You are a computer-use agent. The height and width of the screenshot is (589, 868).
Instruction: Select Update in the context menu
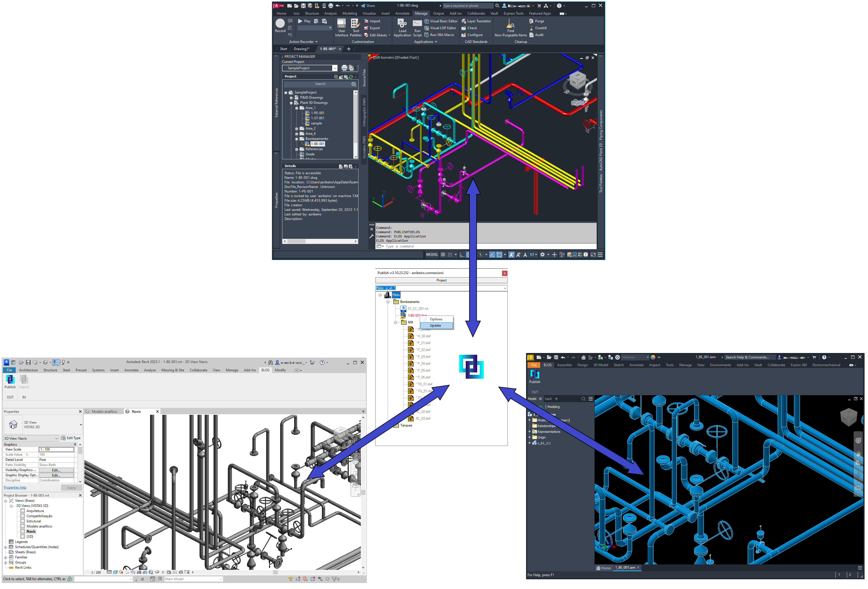click(x=436, y=326)
